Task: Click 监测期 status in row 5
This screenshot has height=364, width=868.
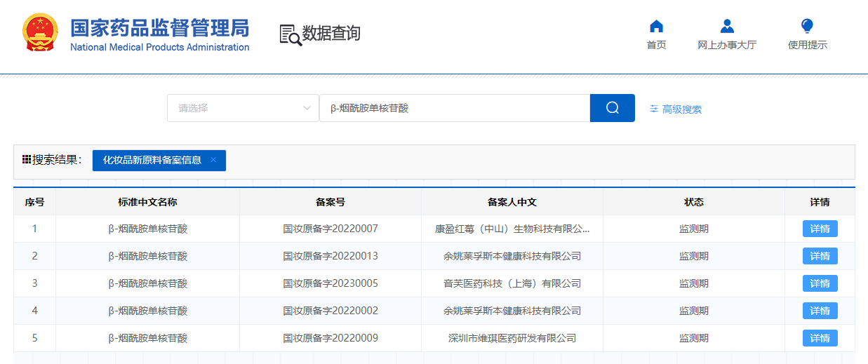Action: (694, 338)
